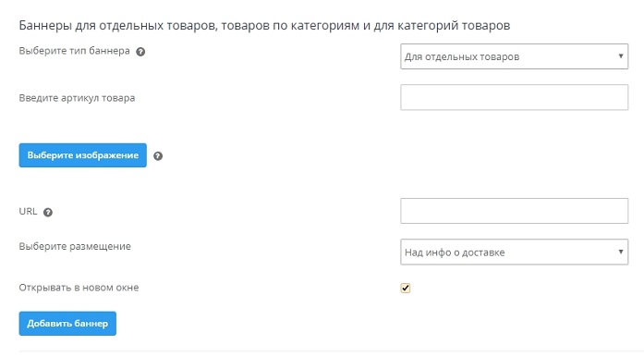Open the 'Для отдельных товаров' banner type dropdown
This screenshot has width=644, height=357.
(515, 56)
